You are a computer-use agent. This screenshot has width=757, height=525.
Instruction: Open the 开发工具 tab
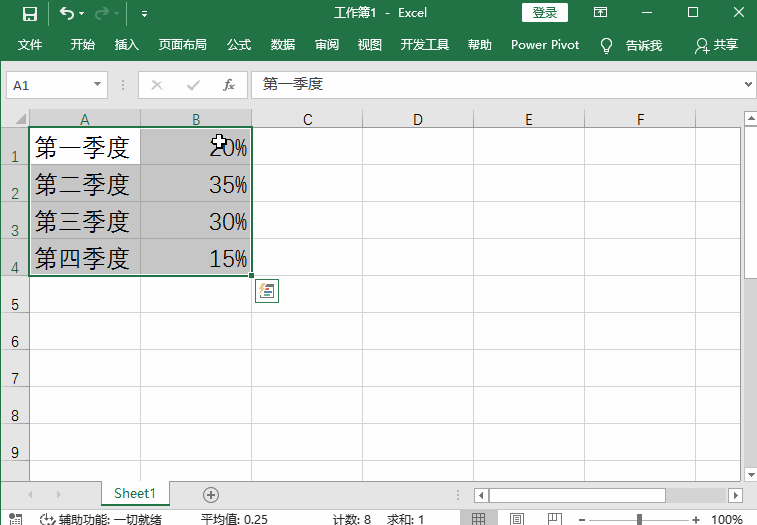coord(425,45)
